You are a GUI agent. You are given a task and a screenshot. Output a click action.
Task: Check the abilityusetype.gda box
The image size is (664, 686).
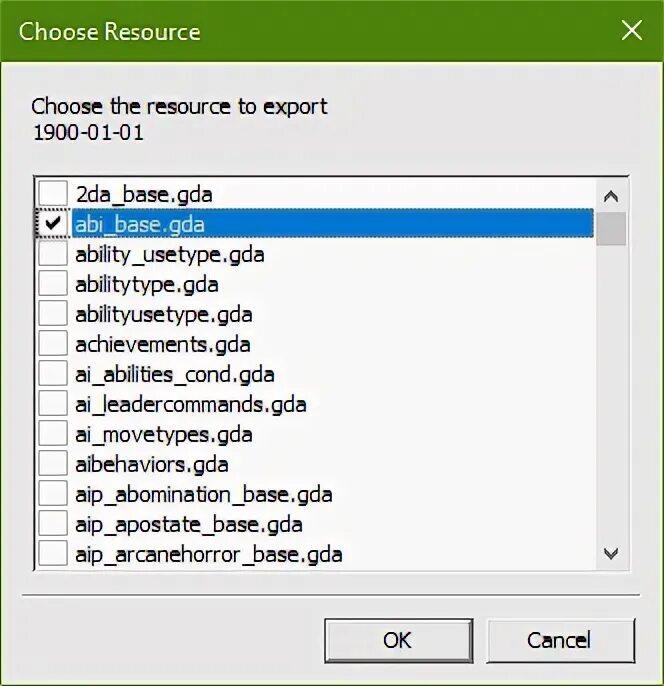53,314
